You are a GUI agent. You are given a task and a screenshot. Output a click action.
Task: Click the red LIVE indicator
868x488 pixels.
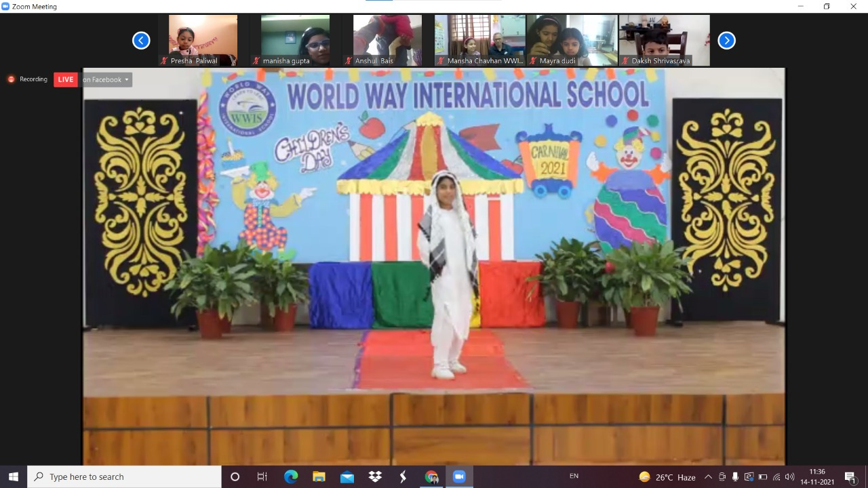point(66,79)
